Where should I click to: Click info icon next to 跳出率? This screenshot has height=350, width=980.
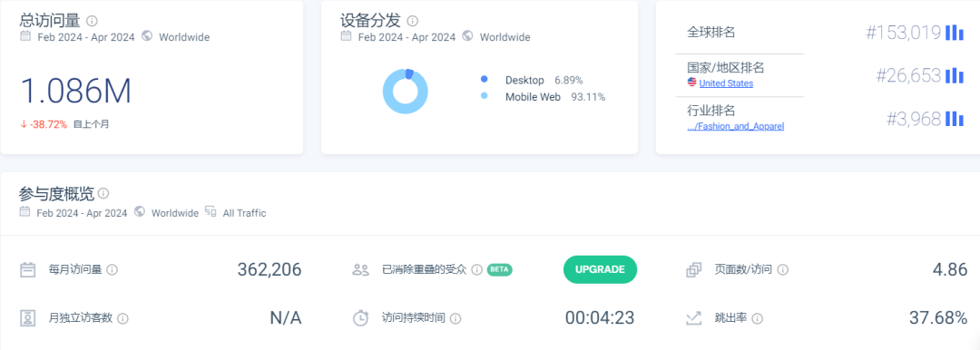[x=758, y=318]
